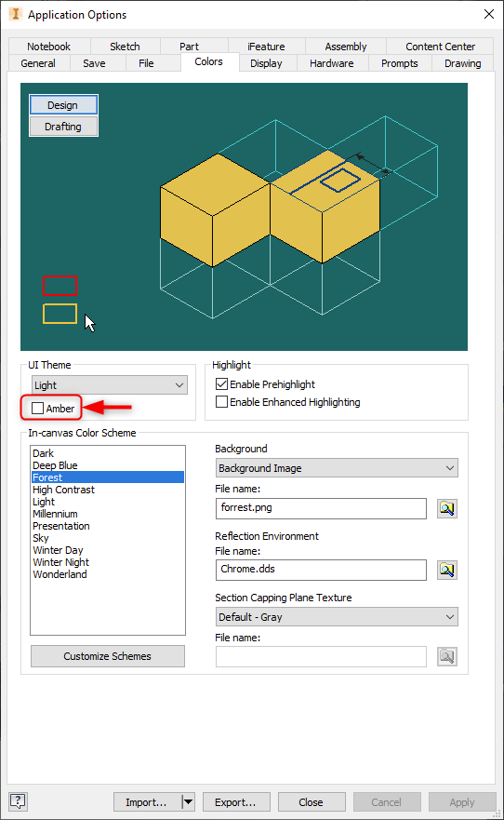
Task: Select the Winter Night color scheme
Action: [x=108, y=561]
